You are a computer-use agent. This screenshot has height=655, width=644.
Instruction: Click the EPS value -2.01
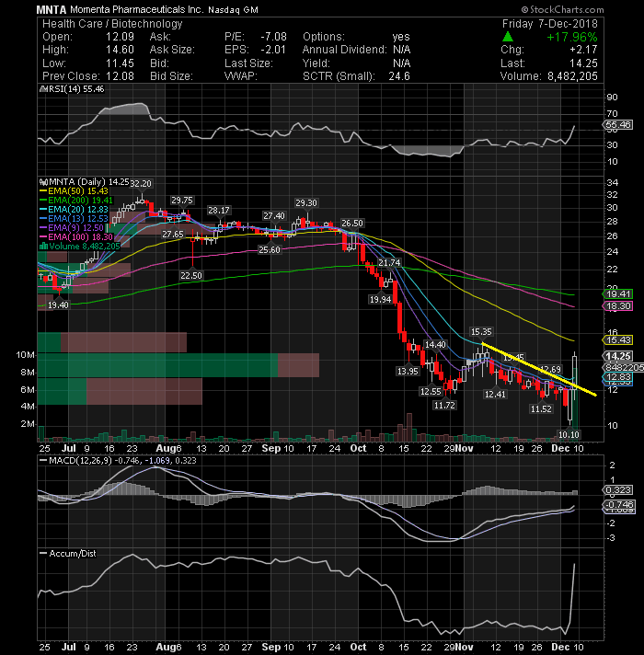pyautogui.click(x=273, y=50)
